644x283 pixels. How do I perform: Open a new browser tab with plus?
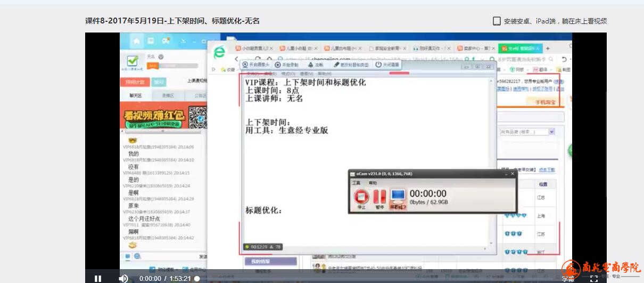(548, 48)
